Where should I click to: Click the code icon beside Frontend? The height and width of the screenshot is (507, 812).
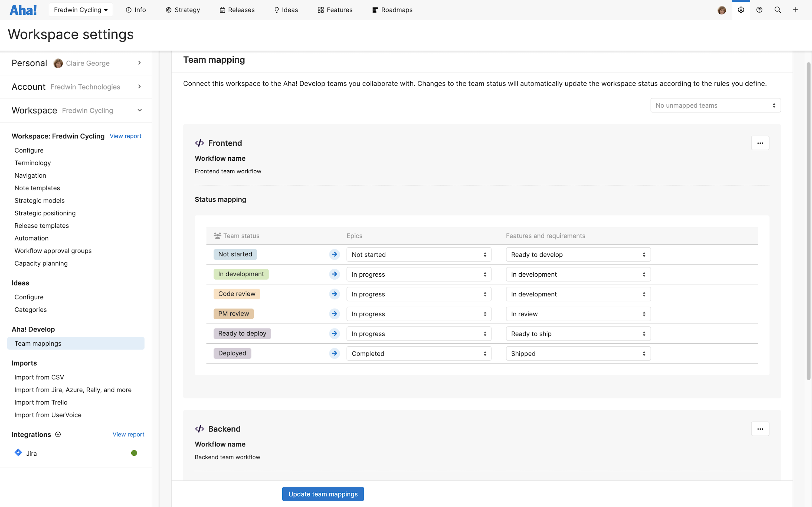(200, 143)
